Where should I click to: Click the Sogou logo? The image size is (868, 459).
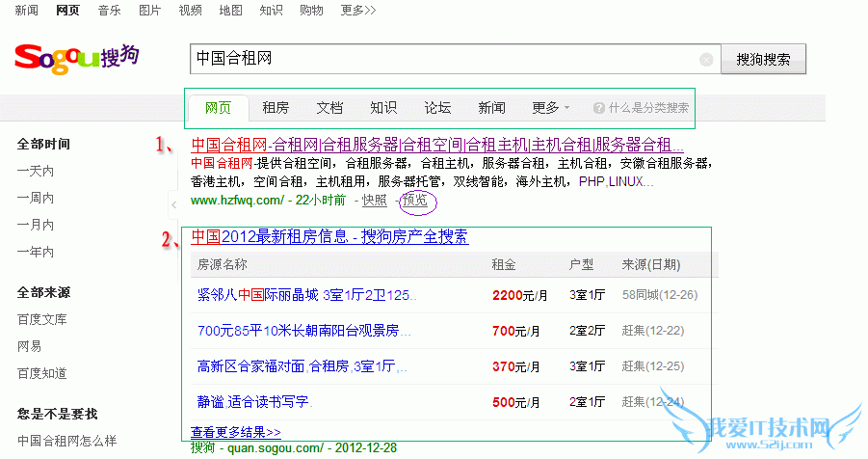point(76,58)
